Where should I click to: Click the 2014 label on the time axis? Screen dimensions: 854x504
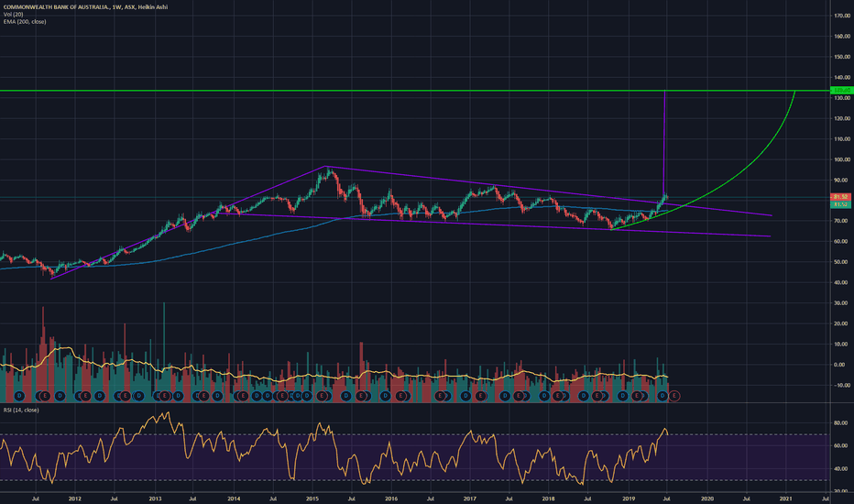[234, 499]
